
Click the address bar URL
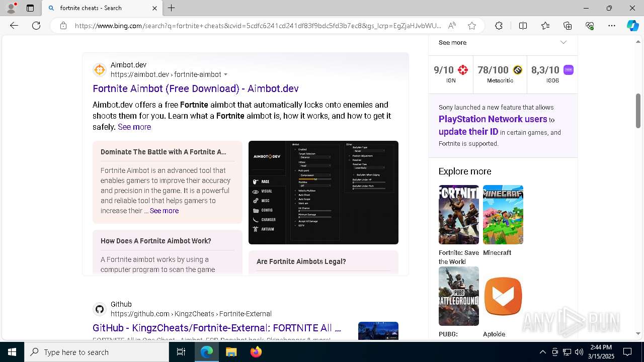[258, 26]
